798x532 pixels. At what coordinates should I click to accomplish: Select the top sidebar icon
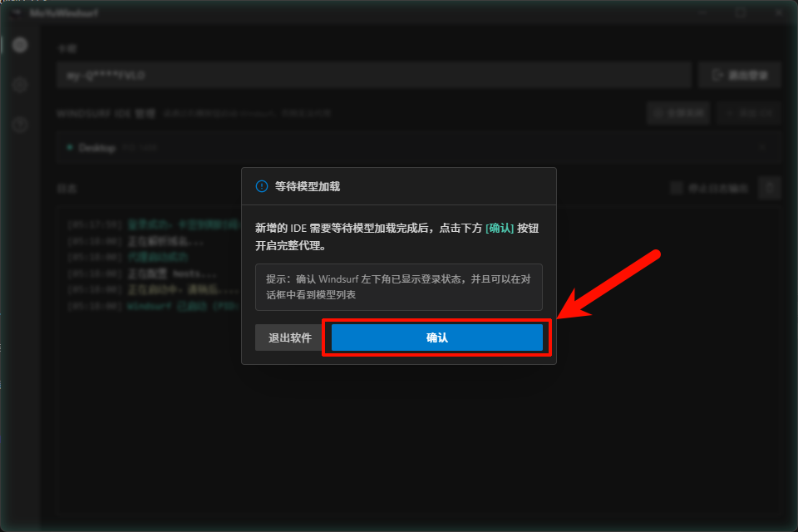point(21,45)
